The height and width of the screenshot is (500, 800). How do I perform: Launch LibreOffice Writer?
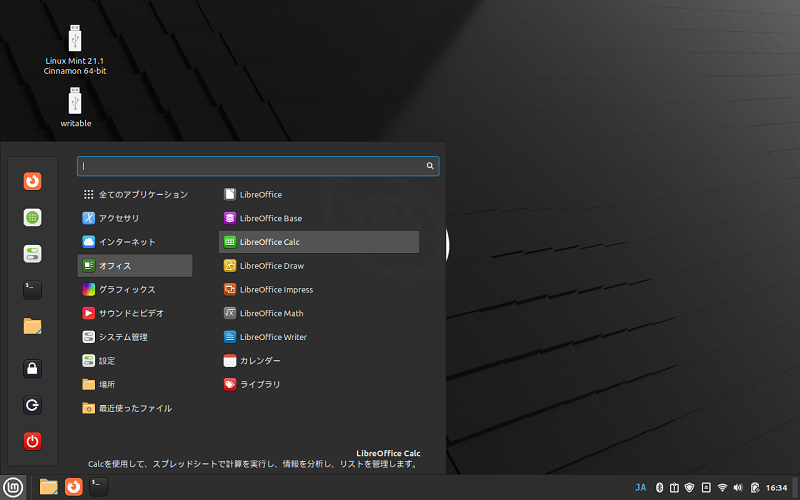[x=319, y=337]
